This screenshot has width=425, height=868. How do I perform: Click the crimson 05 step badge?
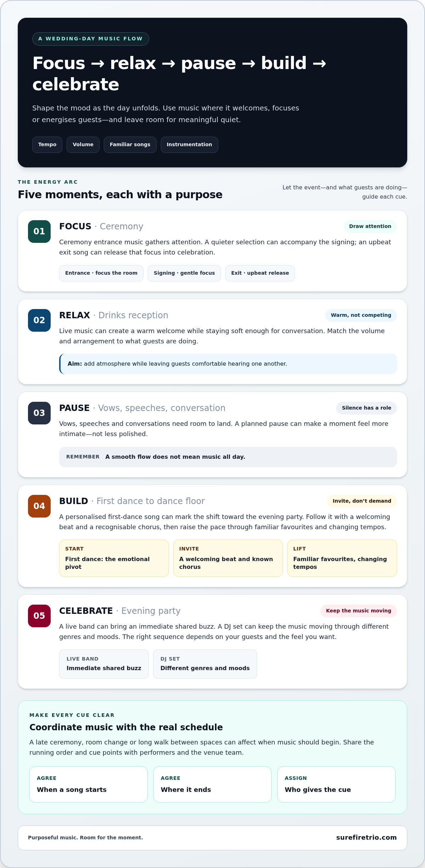pos(39,616)
